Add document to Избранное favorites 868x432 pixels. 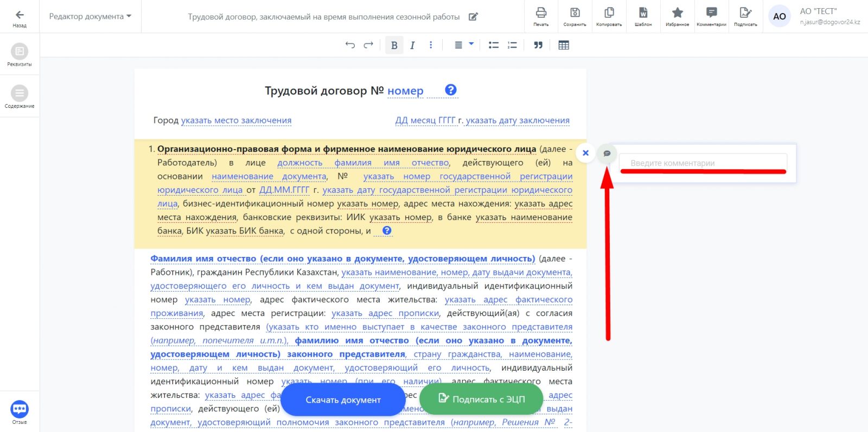coord(678,16)
